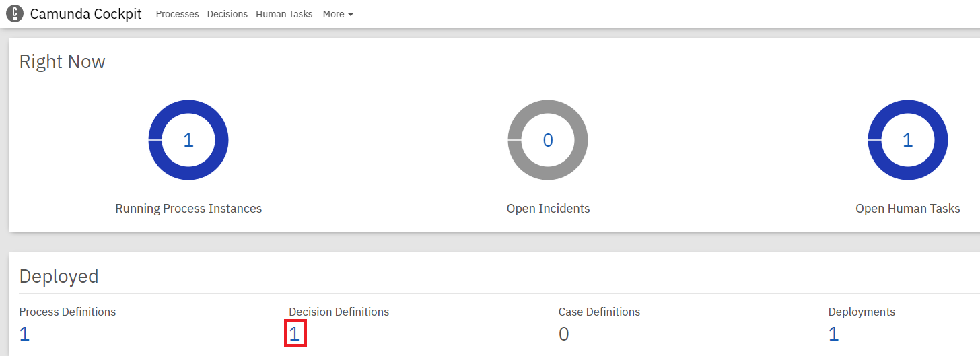Open the running instances count number
The image size is (980, 356).
[x=188, y=140]
